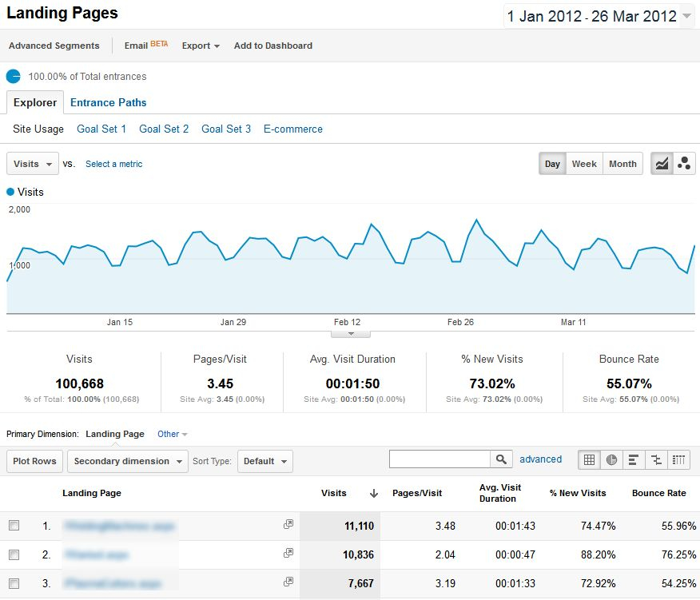
Task: Open the Goal Set 1 tab
Action: click(101, 129)
